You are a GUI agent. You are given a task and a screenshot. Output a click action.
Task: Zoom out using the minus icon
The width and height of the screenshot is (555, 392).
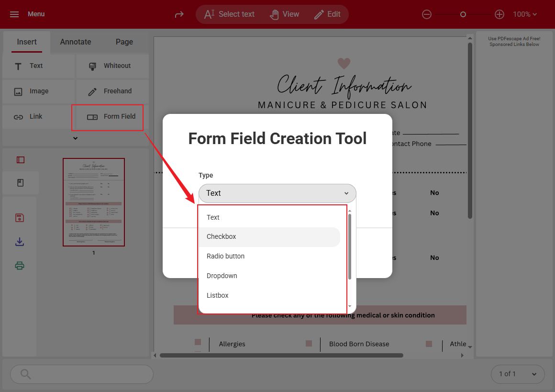(x=427, y=14)
